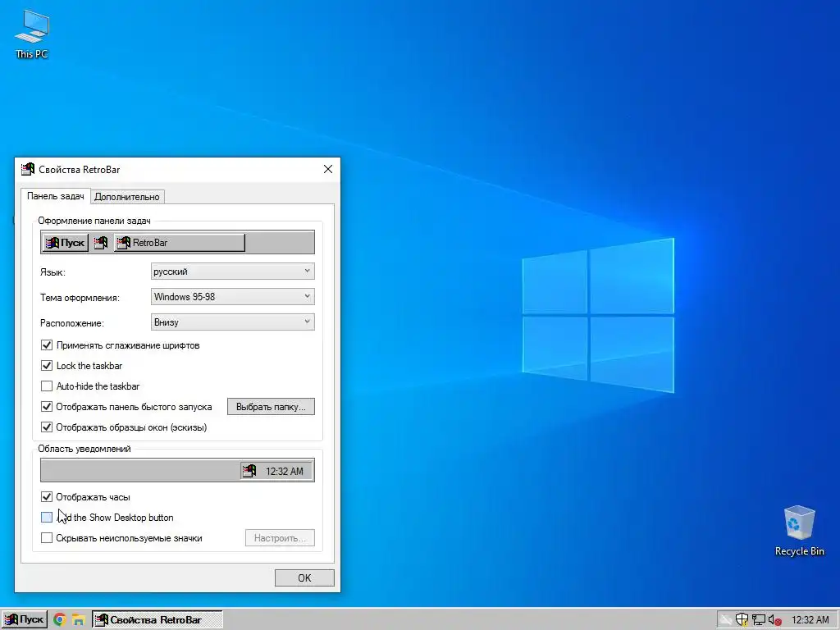
Task: Click the taskbar clock showing 12:32 AM
Action: click(x=810, y=620)
